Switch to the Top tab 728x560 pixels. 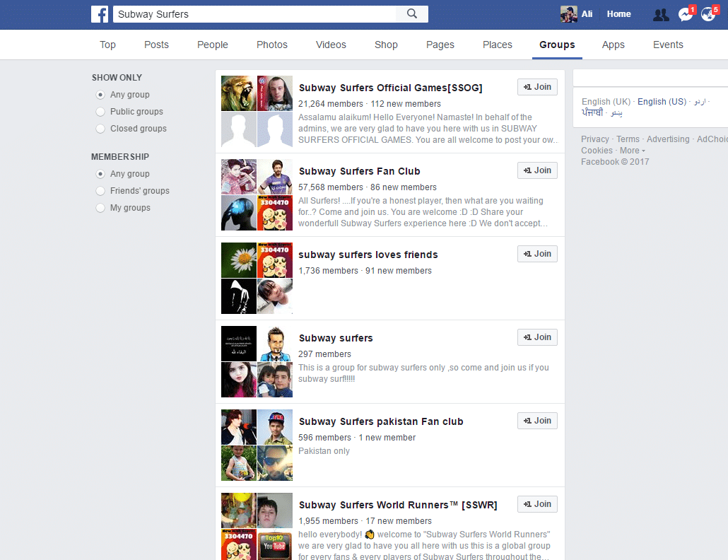click(x=107, y=45)
